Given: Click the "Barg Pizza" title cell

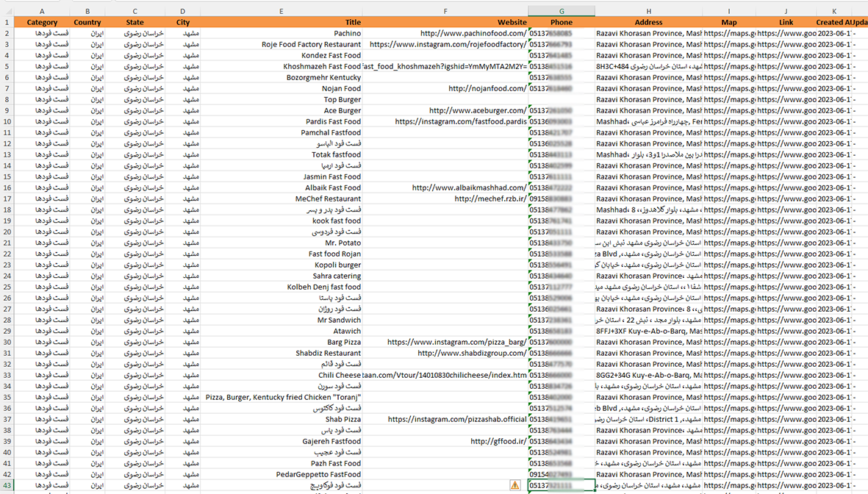Looking at the screenshot, I should click(x=281, y=342).
